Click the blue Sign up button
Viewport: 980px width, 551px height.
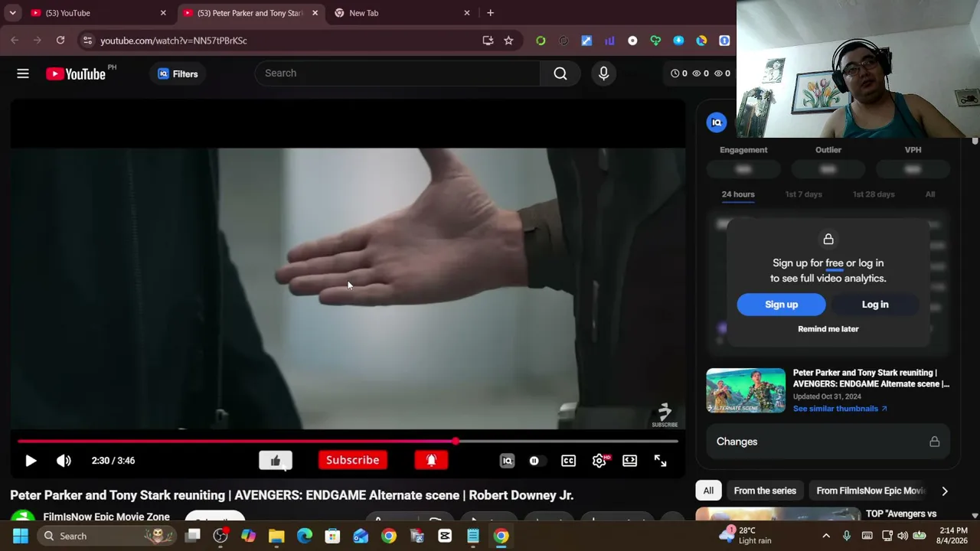tap(781, 305)
